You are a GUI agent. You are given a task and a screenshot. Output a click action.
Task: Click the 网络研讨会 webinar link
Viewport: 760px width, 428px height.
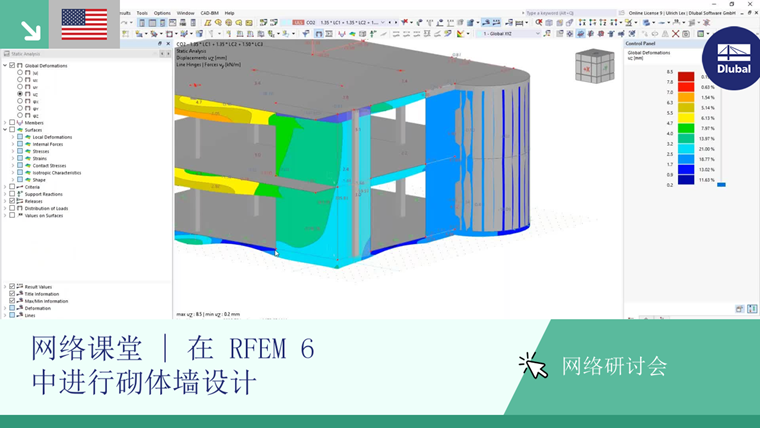[614, 366]
